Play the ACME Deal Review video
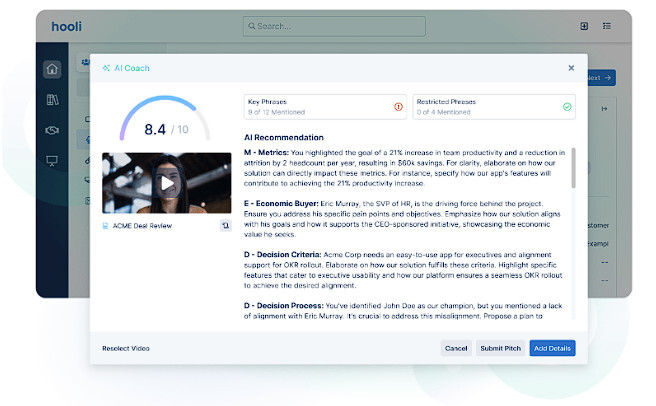The height and width of the screenshot is (406, 656). pos(167,183)
